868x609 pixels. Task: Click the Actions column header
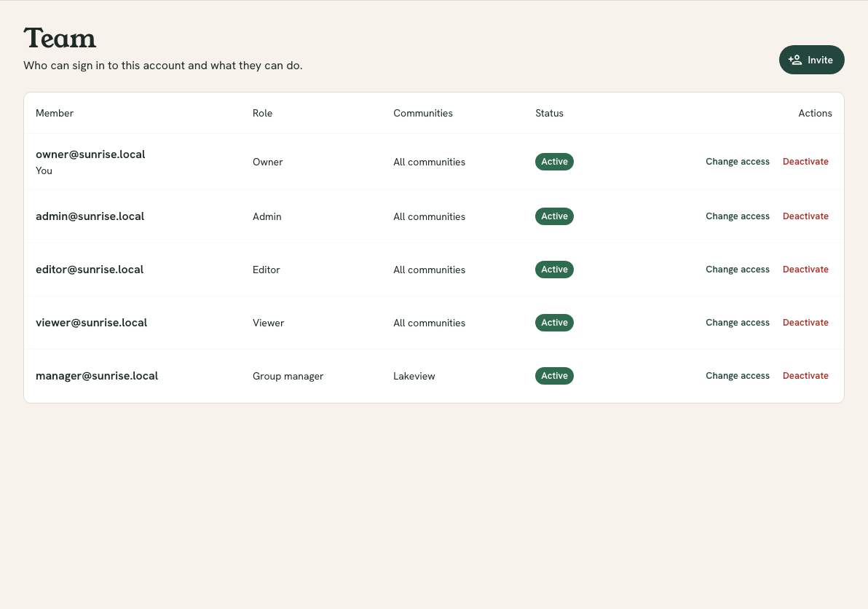tap(815, 113)
